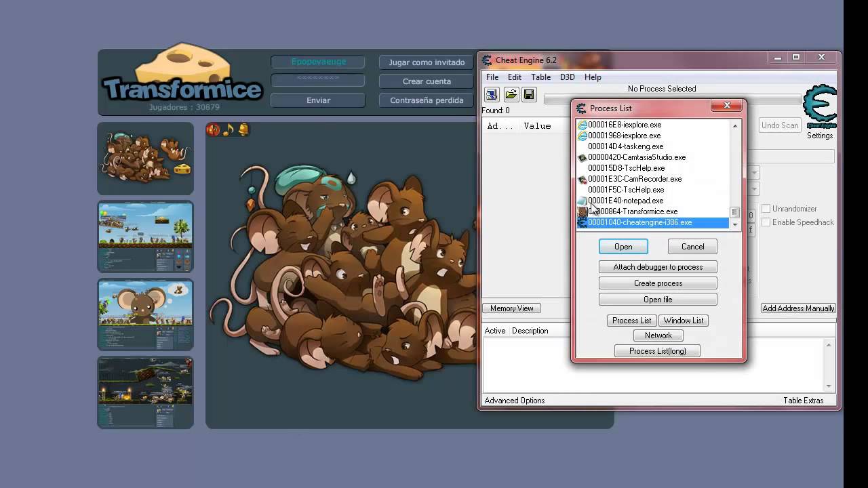Click the Crear cuenta button

coord(427,81)
